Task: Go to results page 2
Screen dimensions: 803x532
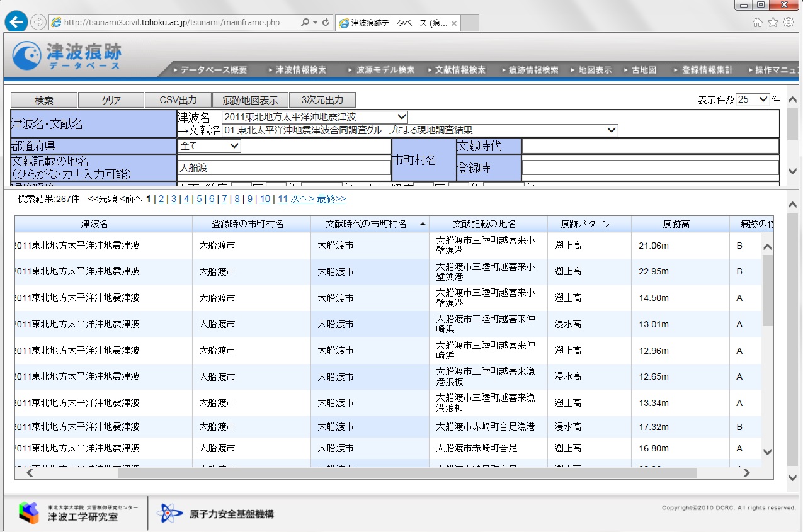Action: (161, 199)
